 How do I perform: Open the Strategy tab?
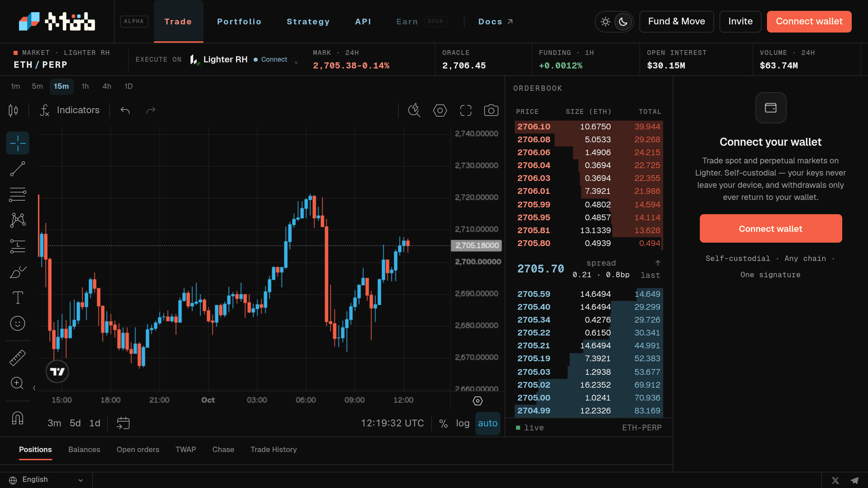308,22
